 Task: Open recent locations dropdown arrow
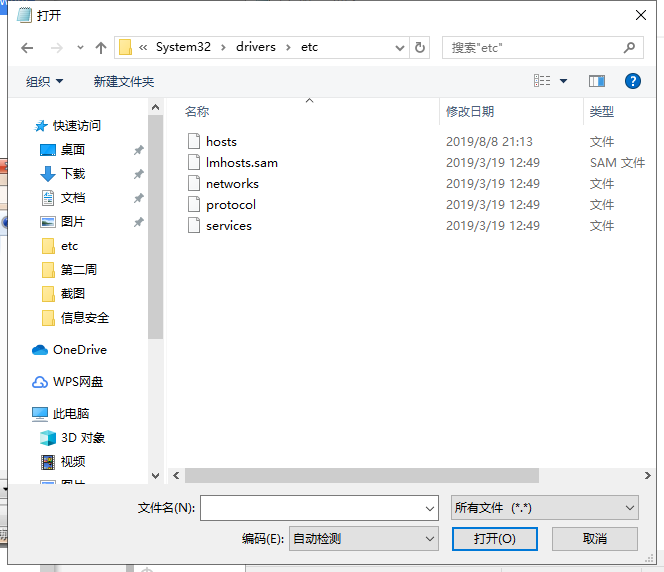80,47
